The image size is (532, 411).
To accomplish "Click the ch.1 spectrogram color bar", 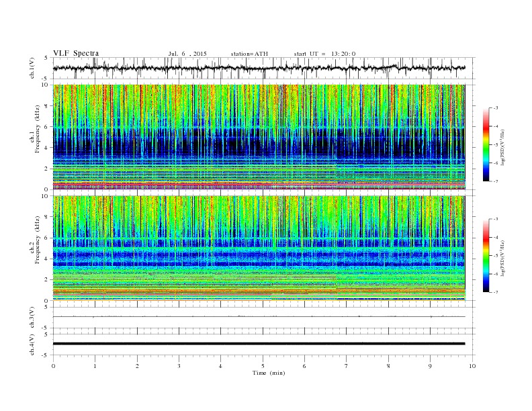I will (486, 144).
